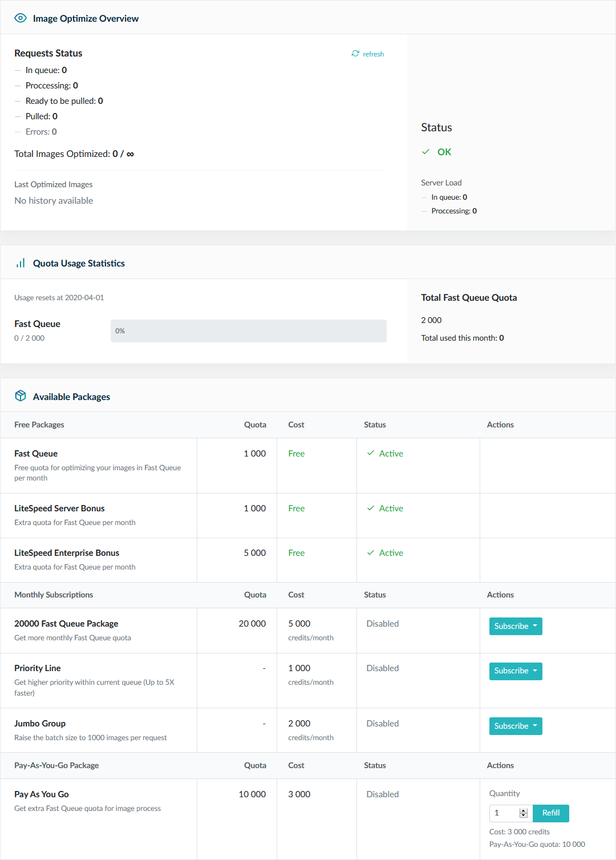Open Subscribe dropdown for Jumbo Group

click(x=516, y=726)
